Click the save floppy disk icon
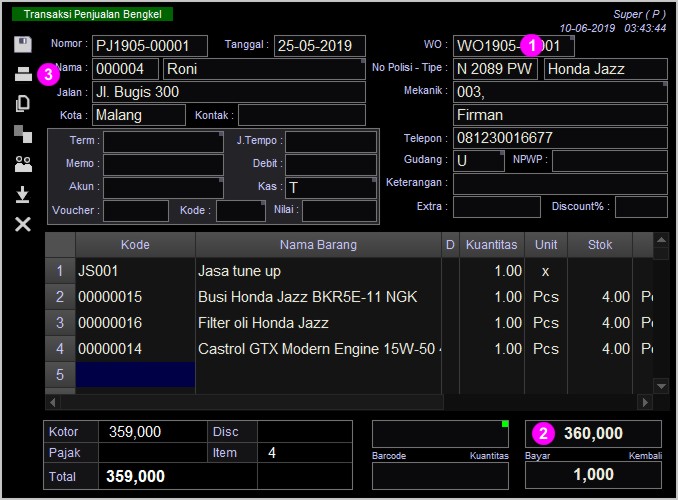This screenshot has height=500, width=678. point(23,45)
